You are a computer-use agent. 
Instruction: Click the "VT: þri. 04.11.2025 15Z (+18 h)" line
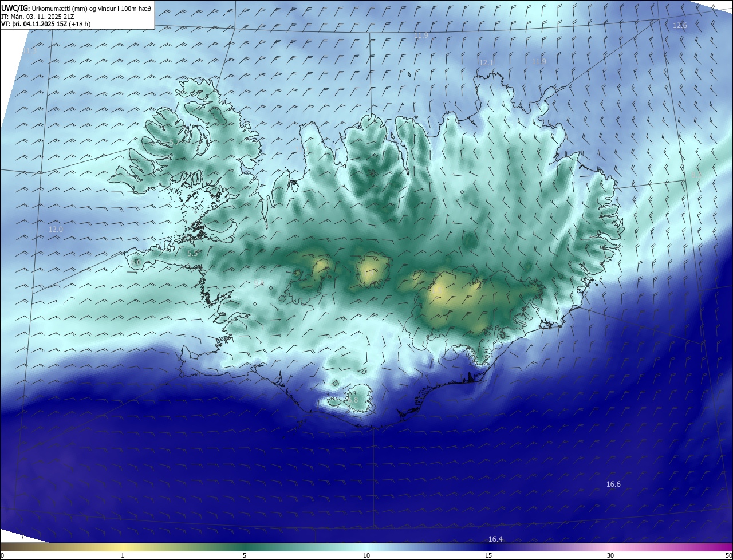(x=46, y=24)
